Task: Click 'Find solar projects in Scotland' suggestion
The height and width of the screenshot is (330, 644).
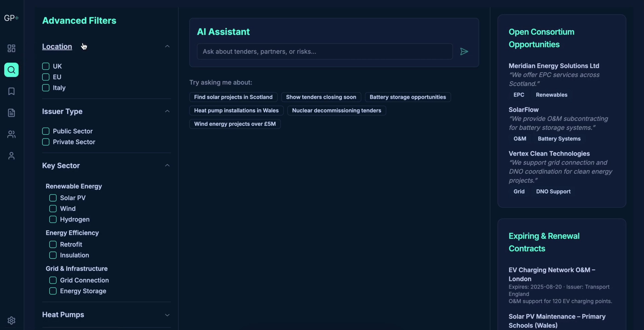Action: [x=233, y=97]
